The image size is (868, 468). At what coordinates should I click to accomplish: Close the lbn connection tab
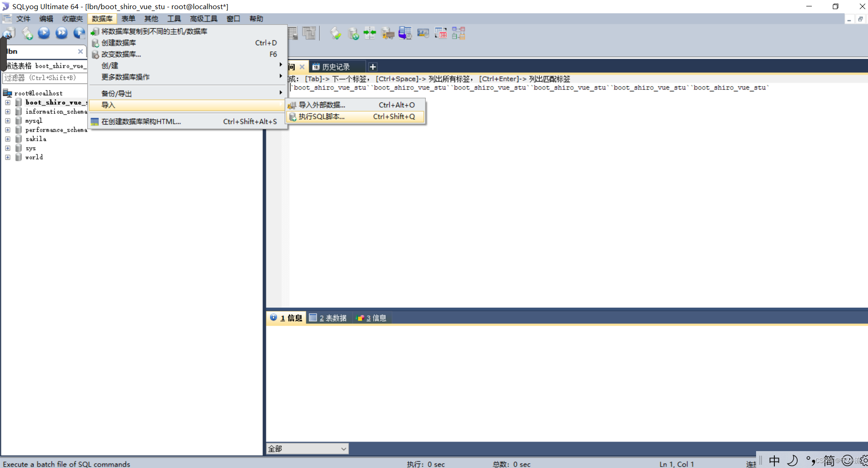[80, 52]
